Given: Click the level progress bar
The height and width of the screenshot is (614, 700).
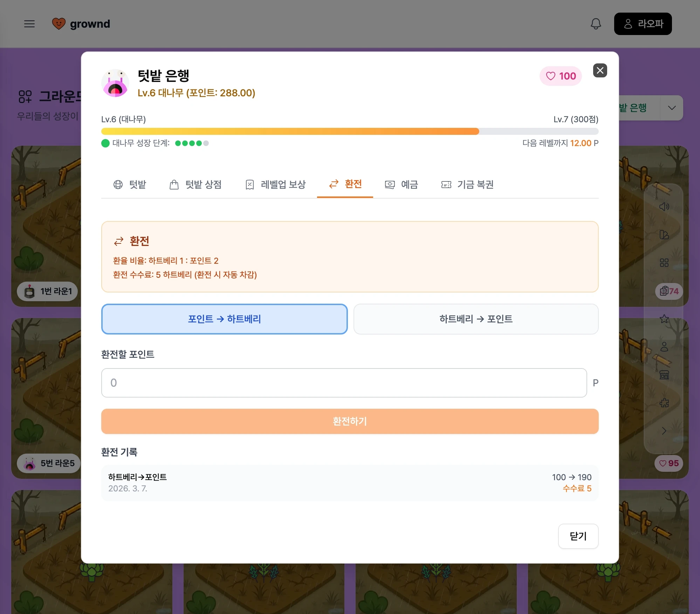Looking at the screenshot, I should click(x=350, y=131).
